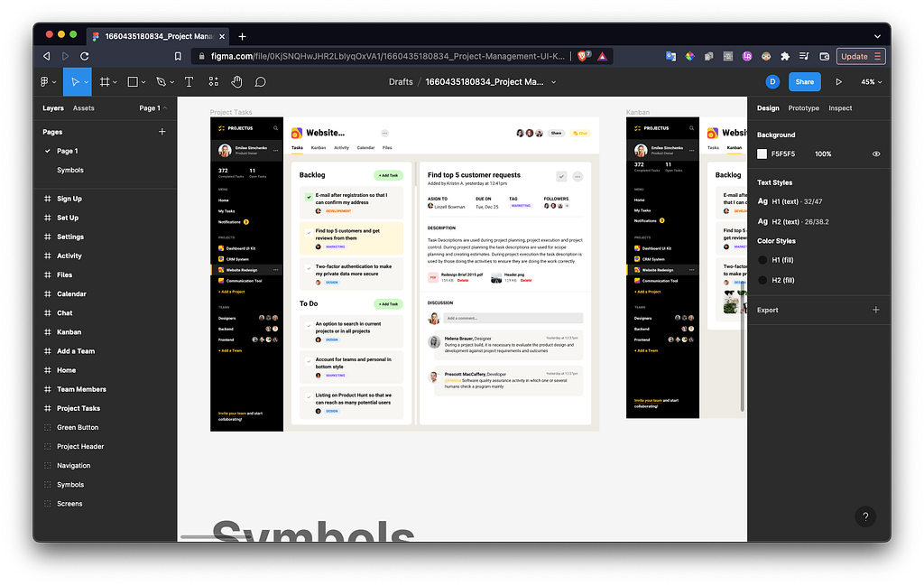The width and height of the screenshot is (924, 586).
Task: Switch to the Layers tab
Action: (53, 107)
